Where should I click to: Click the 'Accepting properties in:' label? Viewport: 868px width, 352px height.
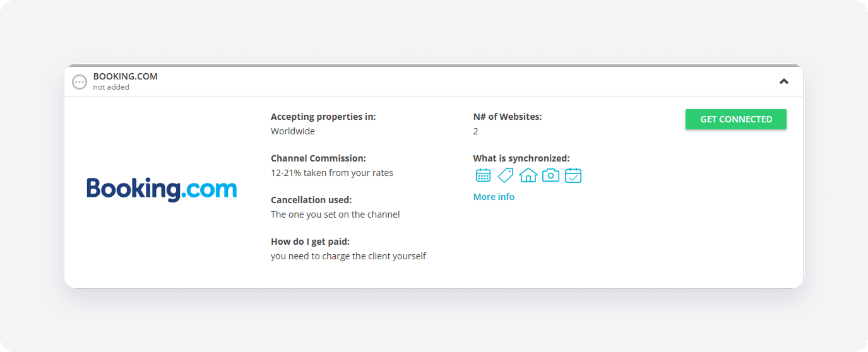pyautogui.click(x=323, y=117)
